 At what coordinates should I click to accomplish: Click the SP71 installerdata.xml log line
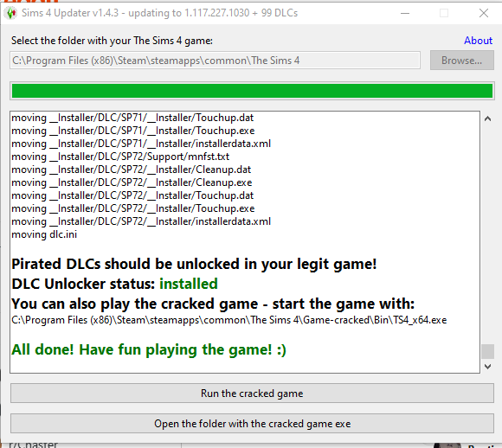pos(141,144)
